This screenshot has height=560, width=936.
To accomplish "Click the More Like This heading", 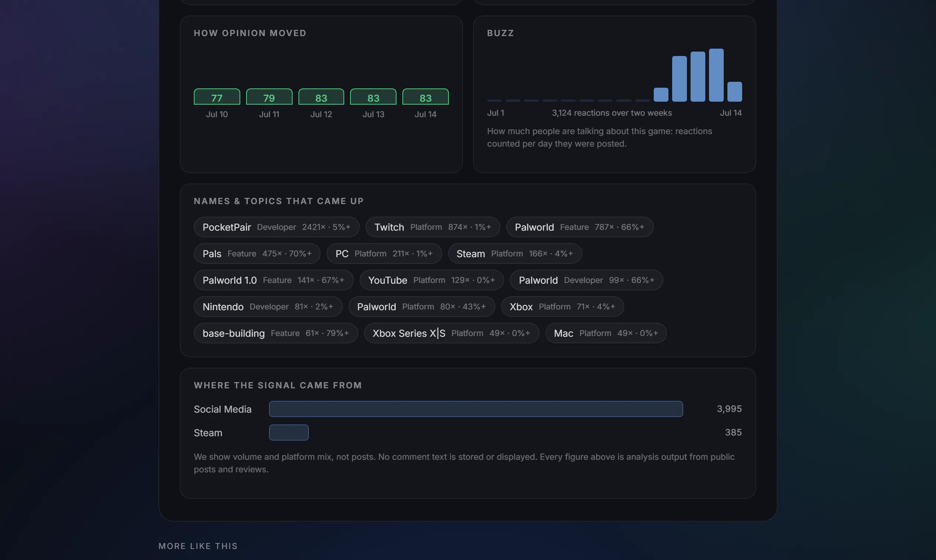I will click(x=198, y=546).
